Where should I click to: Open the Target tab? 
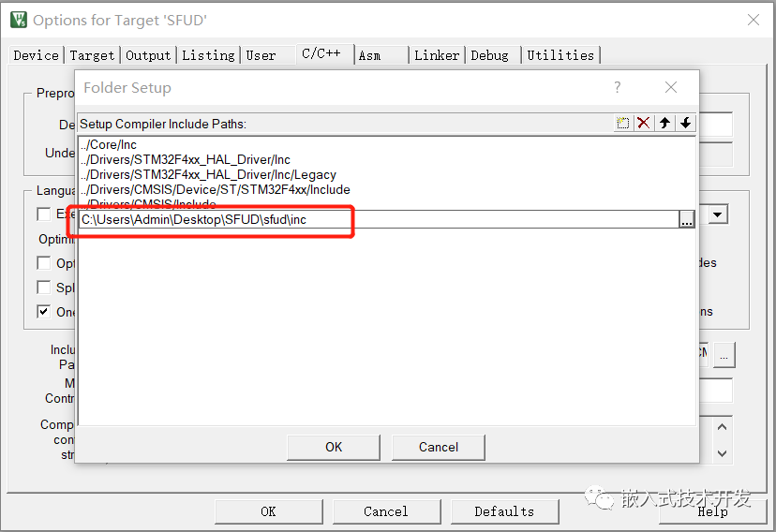tap(92, 55)
